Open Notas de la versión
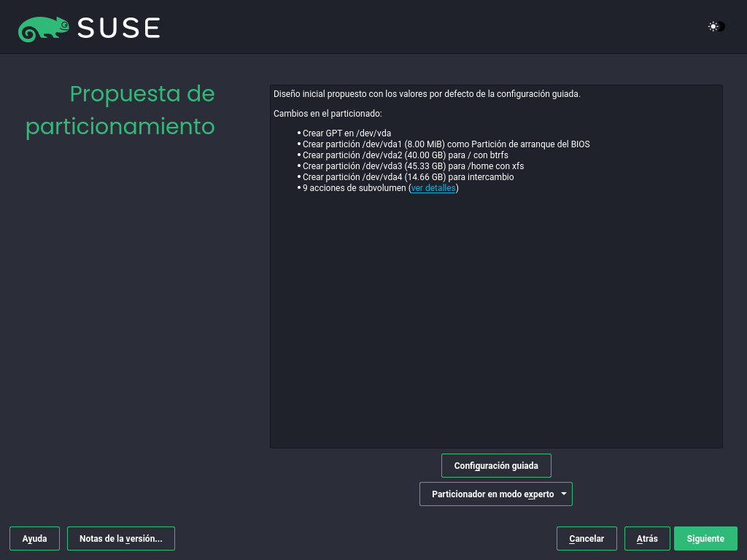Image resolution: width=747 pixels, height=560 pixels. click(x=121, y=539)
